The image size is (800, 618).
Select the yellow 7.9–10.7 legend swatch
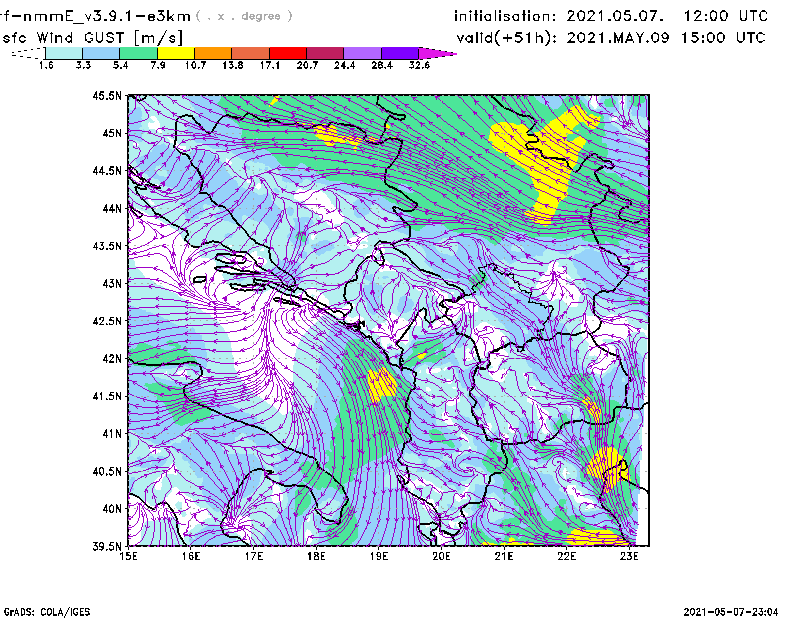point(176,53)
